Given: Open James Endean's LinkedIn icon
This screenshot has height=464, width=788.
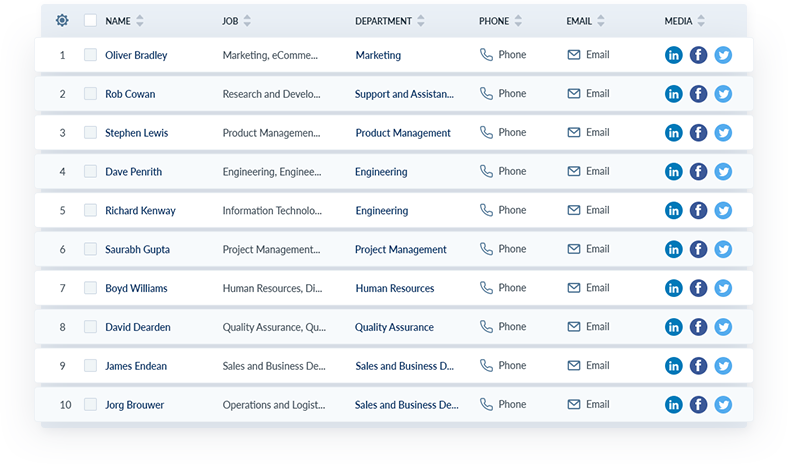Looking at the screenshot, I should coord(673,365).
